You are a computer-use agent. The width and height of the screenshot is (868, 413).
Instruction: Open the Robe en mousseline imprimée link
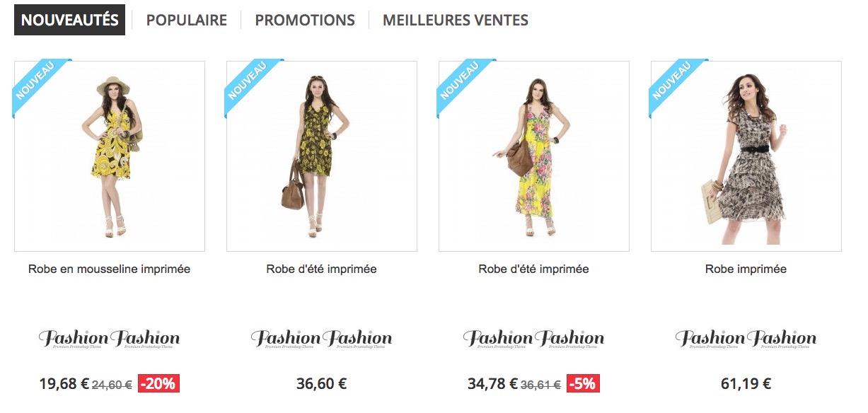click(x=110, y=269)
